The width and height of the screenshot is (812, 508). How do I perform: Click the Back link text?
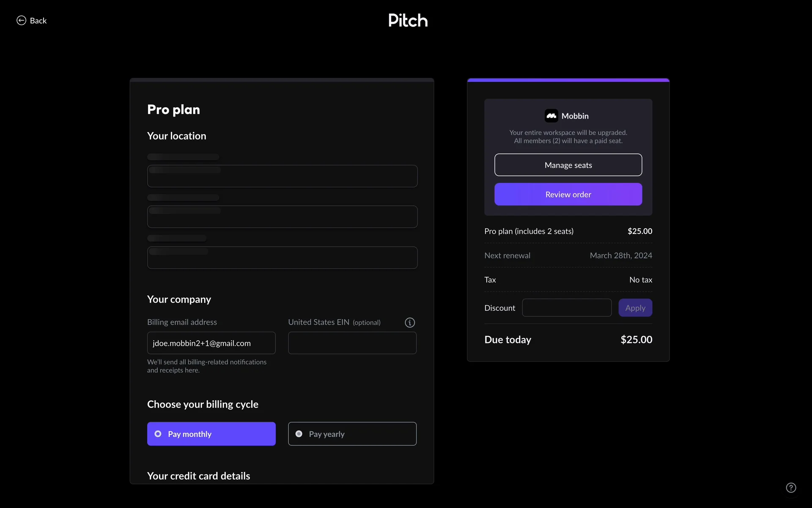click(x=38, y=21)
